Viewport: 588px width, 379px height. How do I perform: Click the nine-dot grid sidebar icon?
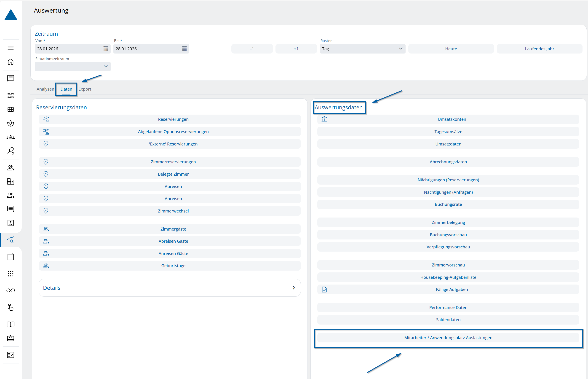pyautogui.click(x=11, y=273)
